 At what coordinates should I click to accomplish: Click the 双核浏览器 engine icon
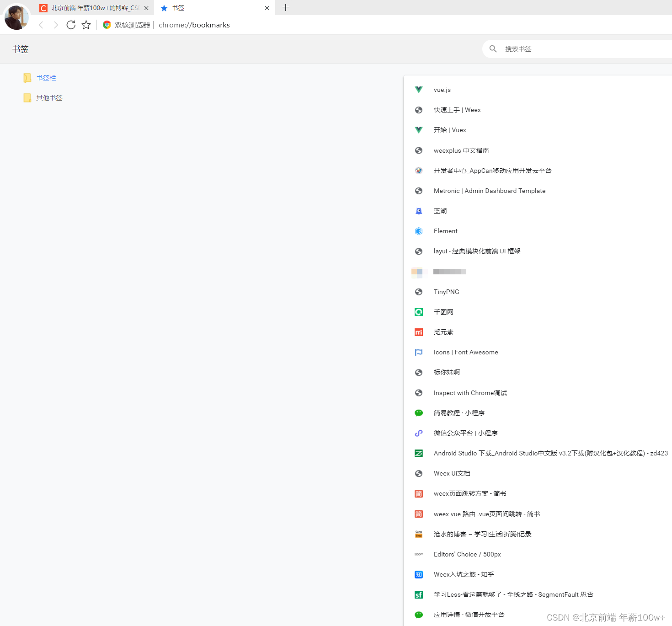point(107,25)
